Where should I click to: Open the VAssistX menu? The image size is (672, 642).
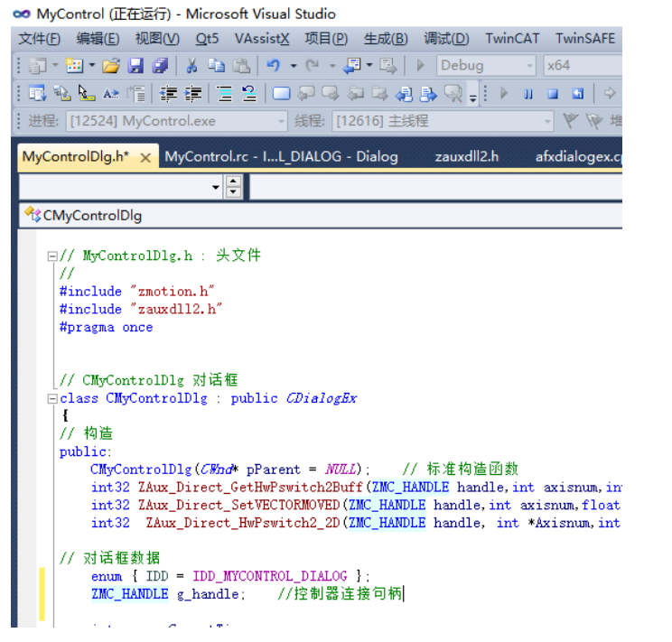click(x=262, y=39)
